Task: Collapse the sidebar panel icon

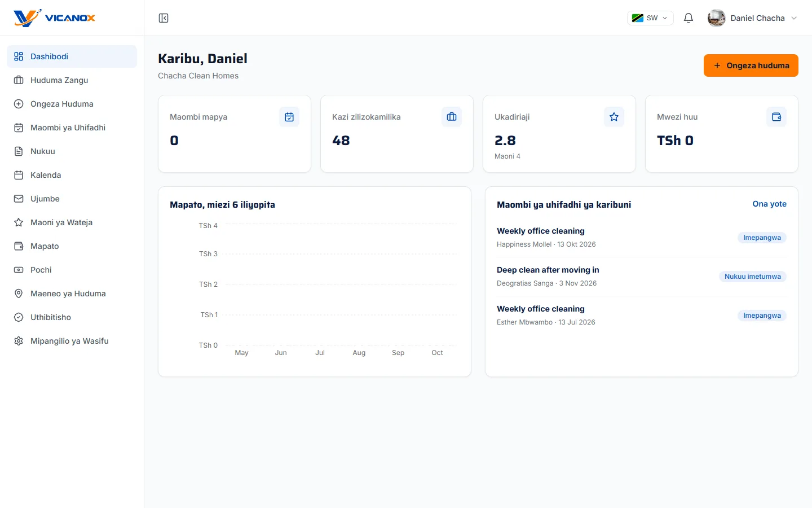Action: (164, 18)
